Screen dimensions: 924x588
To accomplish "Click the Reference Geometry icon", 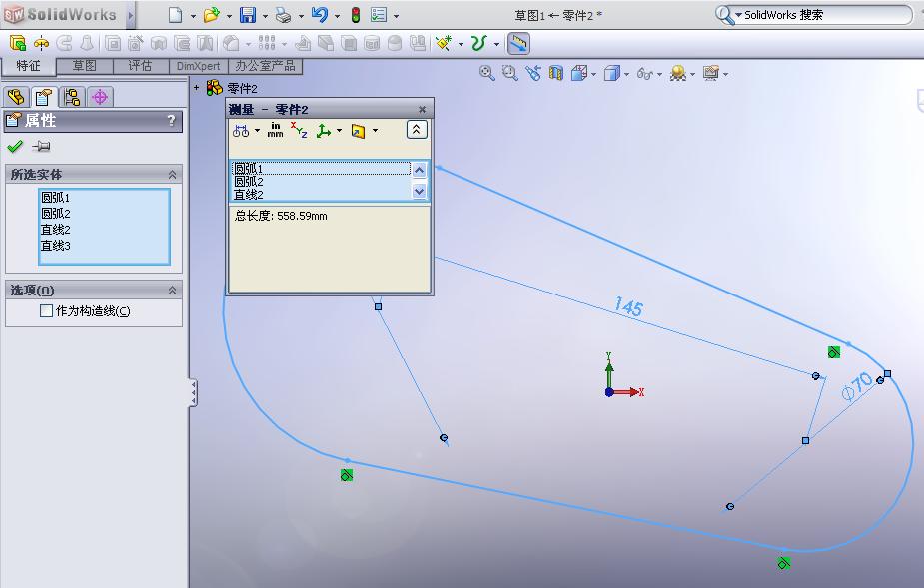I will (443, 43).
